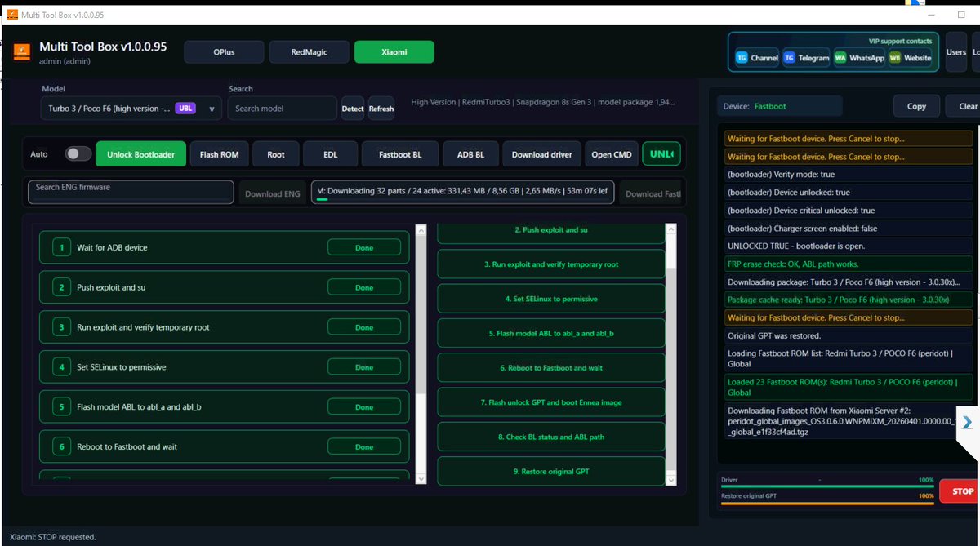Select the Root mode
The image size is (980, 546).
(276, 154)
